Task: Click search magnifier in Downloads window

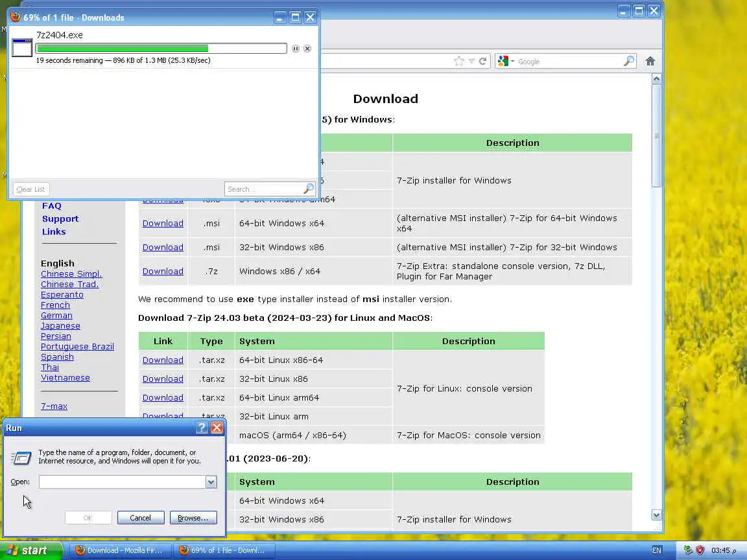Action: [308, 189]
